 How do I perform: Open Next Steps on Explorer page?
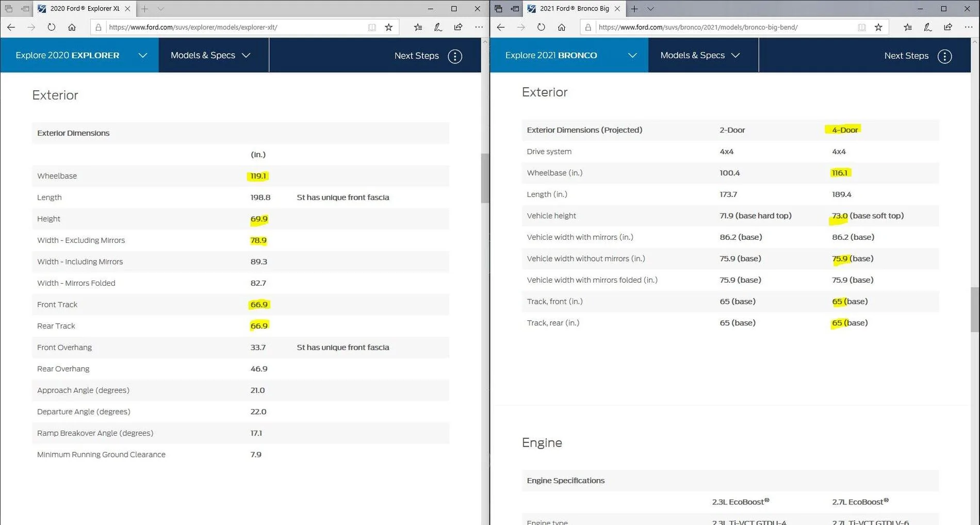[x=428, y=56]
